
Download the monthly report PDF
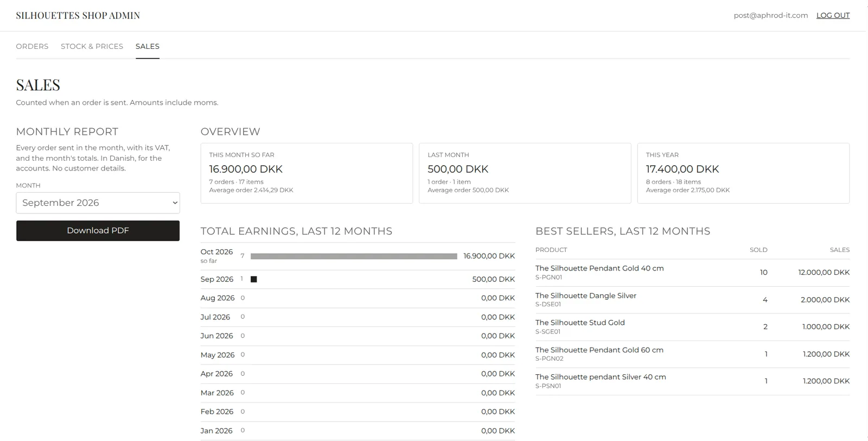click(98, 230)
